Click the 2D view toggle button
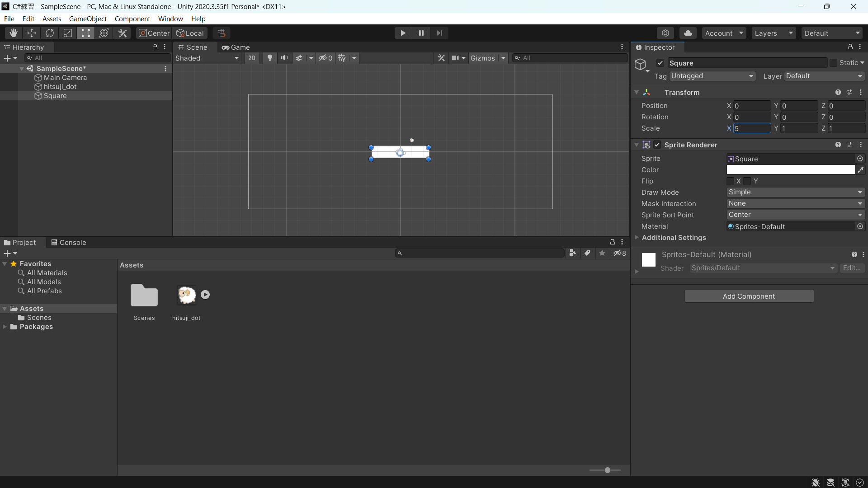The height and width of the screenshot is (488, 868). (251, 58)
